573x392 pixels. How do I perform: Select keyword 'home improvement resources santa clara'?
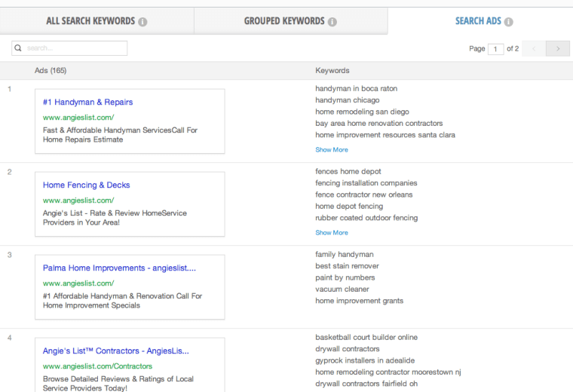pyautogui.click(x=385, y=135)
